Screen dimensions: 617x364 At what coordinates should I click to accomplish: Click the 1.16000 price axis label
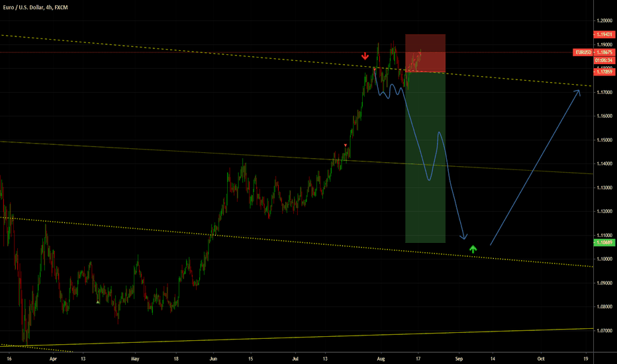click(604, 116)
